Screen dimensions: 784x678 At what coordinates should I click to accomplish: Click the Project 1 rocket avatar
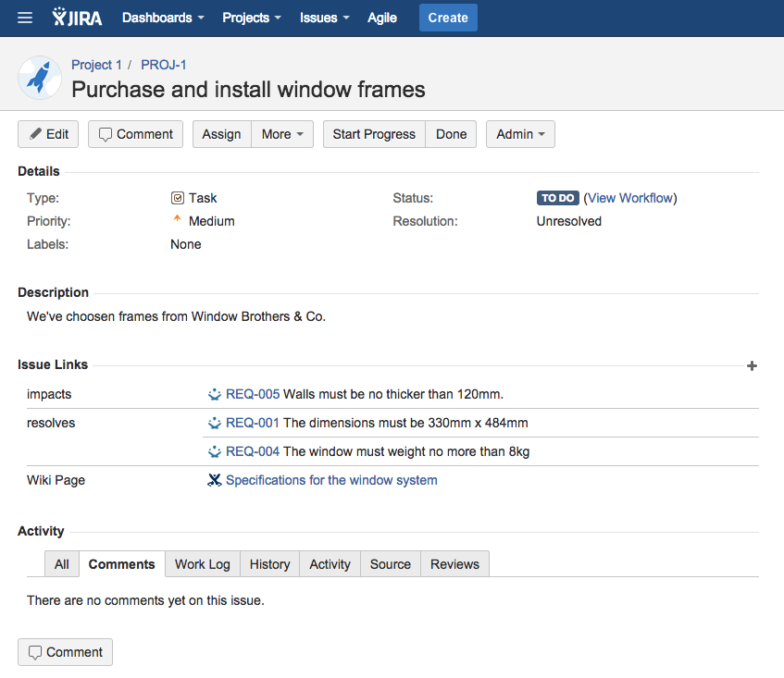39,78
